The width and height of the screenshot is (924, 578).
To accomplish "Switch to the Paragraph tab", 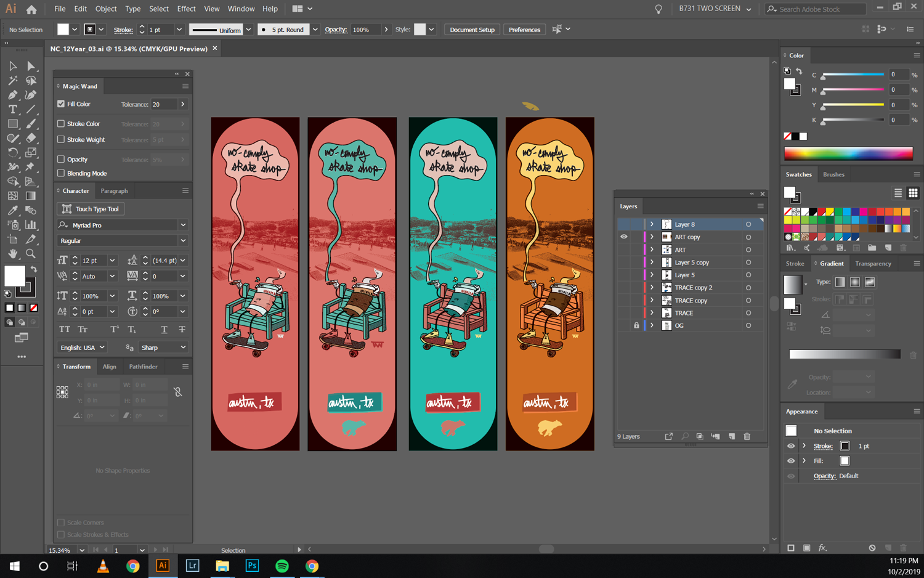I will point(114,191).
